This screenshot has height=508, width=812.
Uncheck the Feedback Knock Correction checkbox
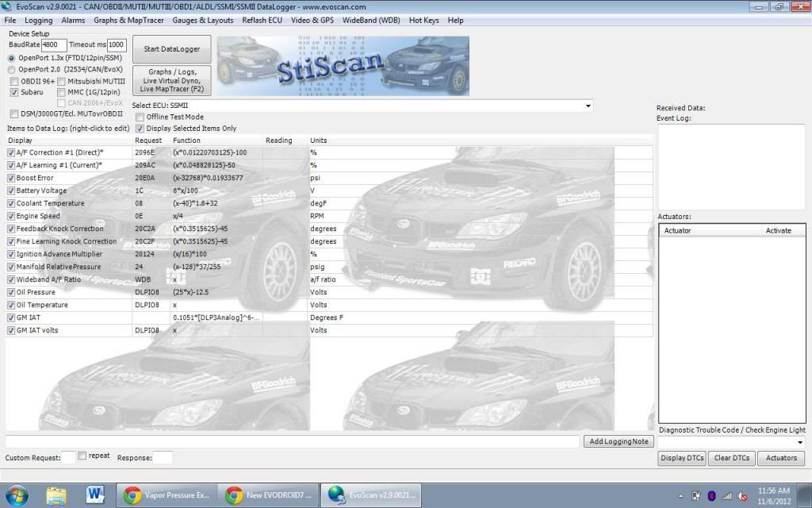click(x=11, y=229)
